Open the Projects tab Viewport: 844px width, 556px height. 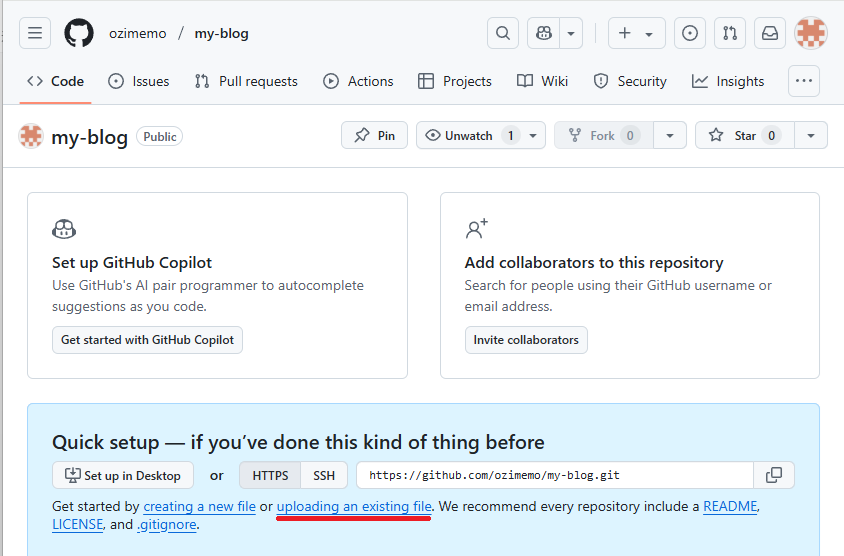pyautogui.click(x=455, y=81)
